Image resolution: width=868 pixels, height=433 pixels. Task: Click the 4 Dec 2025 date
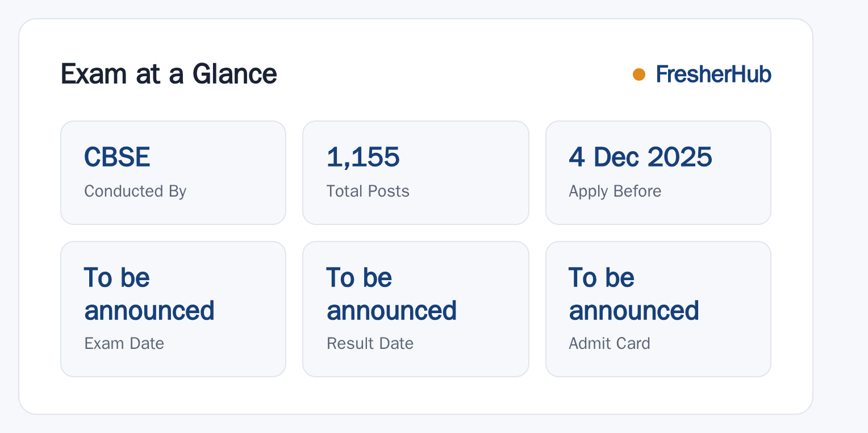[x=640, y=157]
